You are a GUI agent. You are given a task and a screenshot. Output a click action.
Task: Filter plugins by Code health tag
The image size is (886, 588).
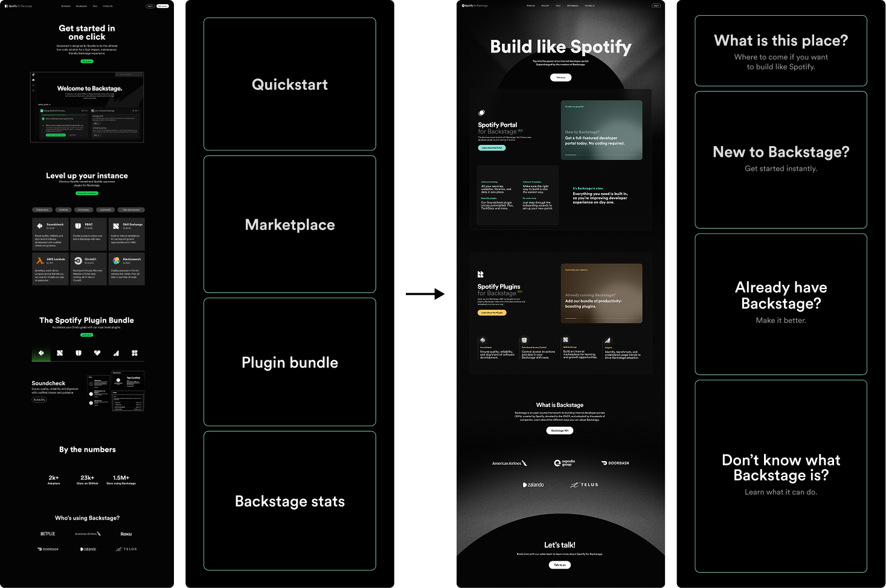tap(106, 210)
